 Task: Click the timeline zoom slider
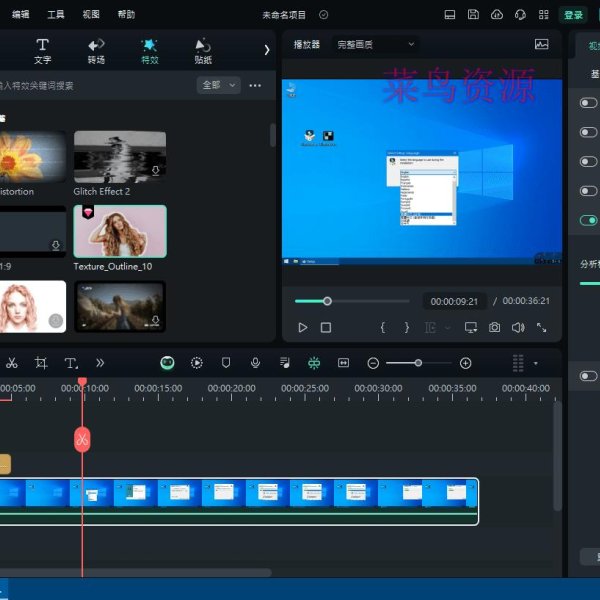[x=418, y=363]
